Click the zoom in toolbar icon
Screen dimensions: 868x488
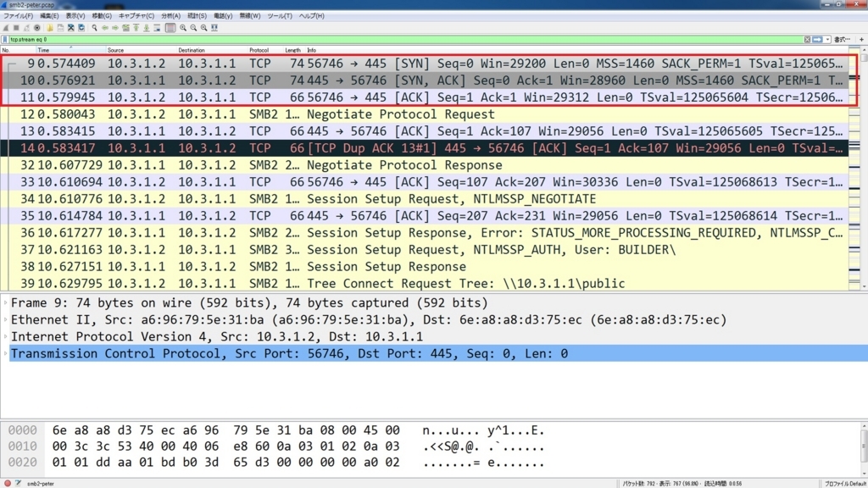coord(183,28)
